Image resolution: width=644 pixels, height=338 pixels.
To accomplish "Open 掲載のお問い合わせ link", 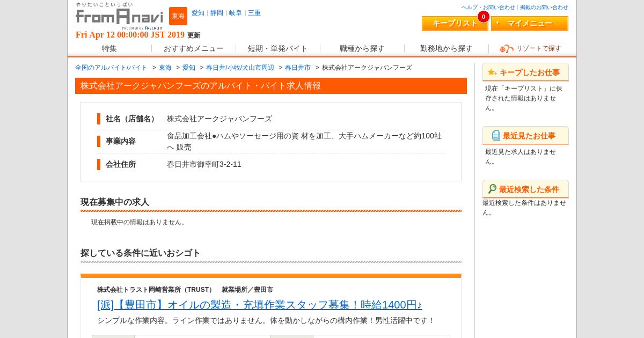I will pos(544,8).
